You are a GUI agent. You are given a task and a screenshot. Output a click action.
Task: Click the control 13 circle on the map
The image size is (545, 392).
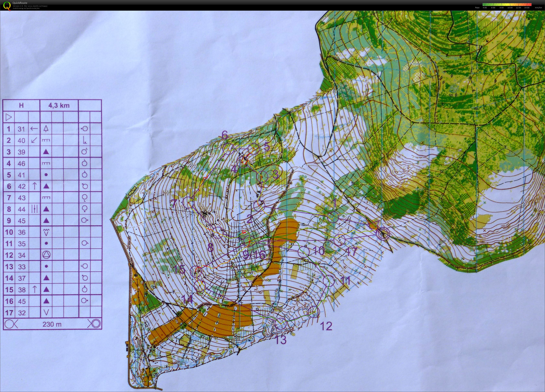281,324
